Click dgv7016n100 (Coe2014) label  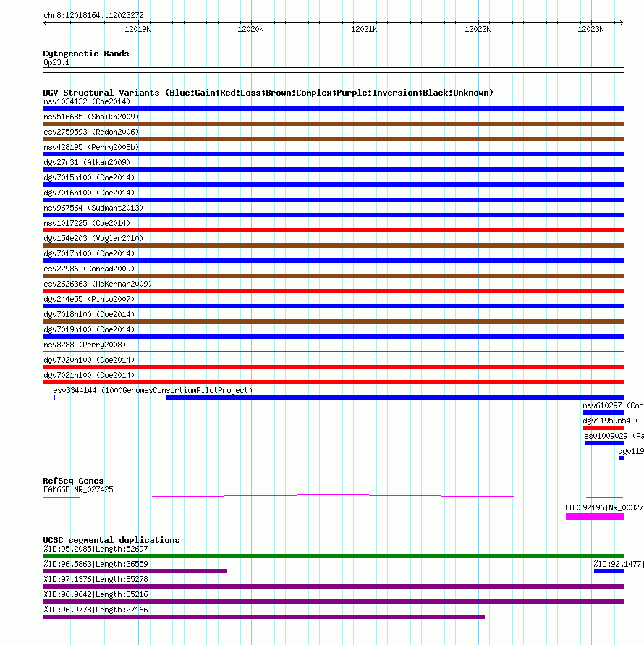pos(89,193)
